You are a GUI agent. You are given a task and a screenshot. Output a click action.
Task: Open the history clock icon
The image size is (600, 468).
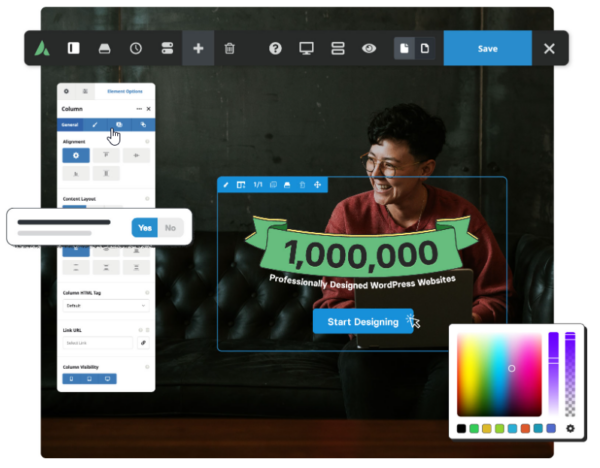pyautogui.click(x=136, y=49)
